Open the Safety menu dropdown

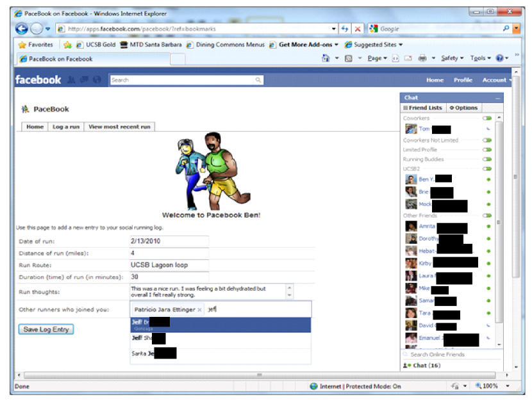pyautogui.click(x=453, y=58)
